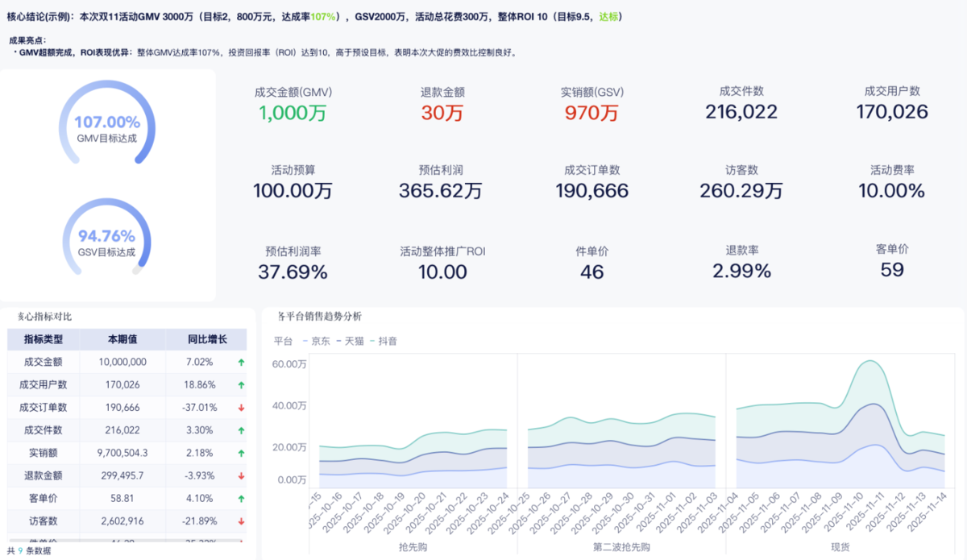Click the green arrow in the 实销额 row
967x560 pixels.
click(241, 454)
